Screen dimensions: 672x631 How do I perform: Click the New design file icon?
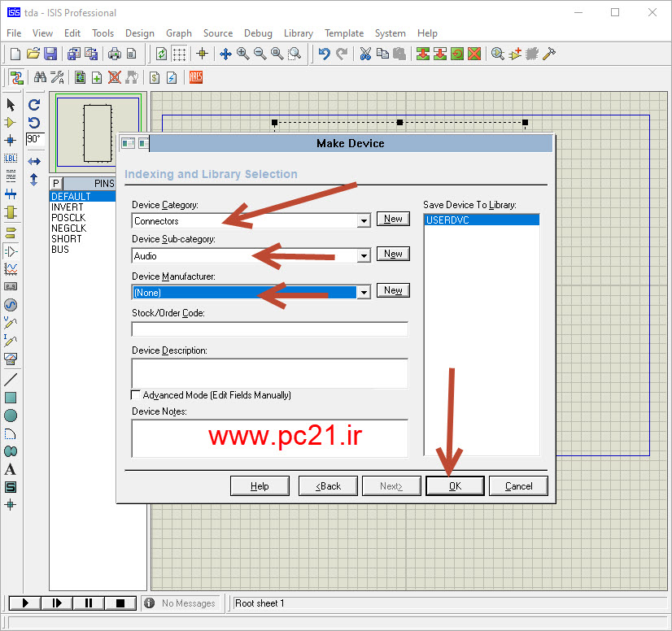pyautogui.click(x=15, y=54)
